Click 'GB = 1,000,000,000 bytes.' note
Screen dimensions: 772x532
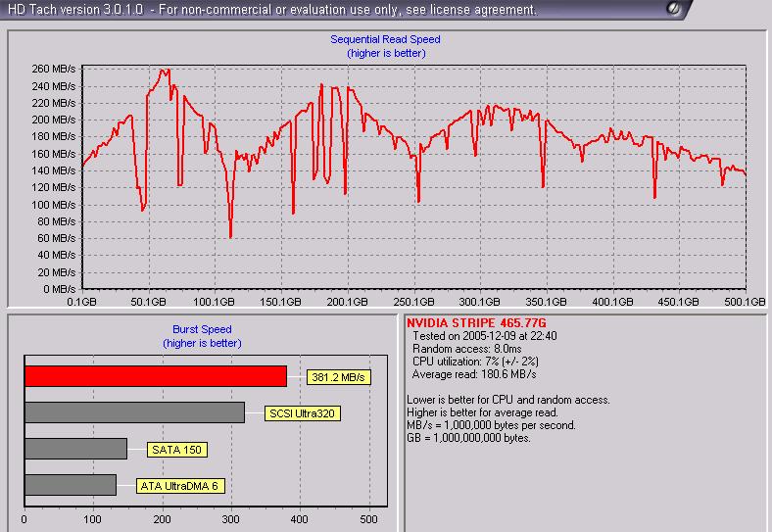468,438
